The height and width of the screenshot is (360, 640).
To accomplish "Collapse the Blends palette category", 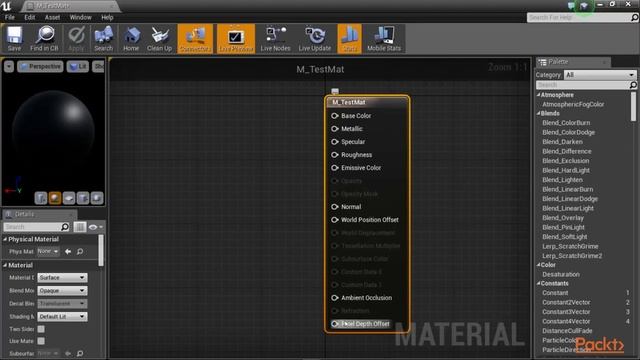I will click(x=539, y=113).
